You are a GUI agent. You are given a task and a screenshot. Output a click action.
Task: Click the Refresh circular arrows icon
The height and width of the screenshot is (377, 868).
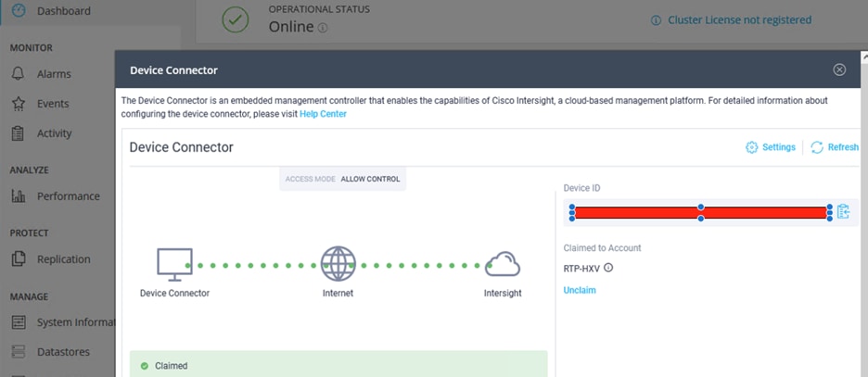817,147
